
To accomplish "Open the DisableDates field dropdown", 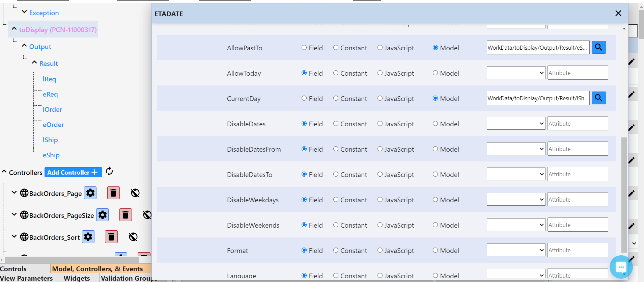I will 516,123.
